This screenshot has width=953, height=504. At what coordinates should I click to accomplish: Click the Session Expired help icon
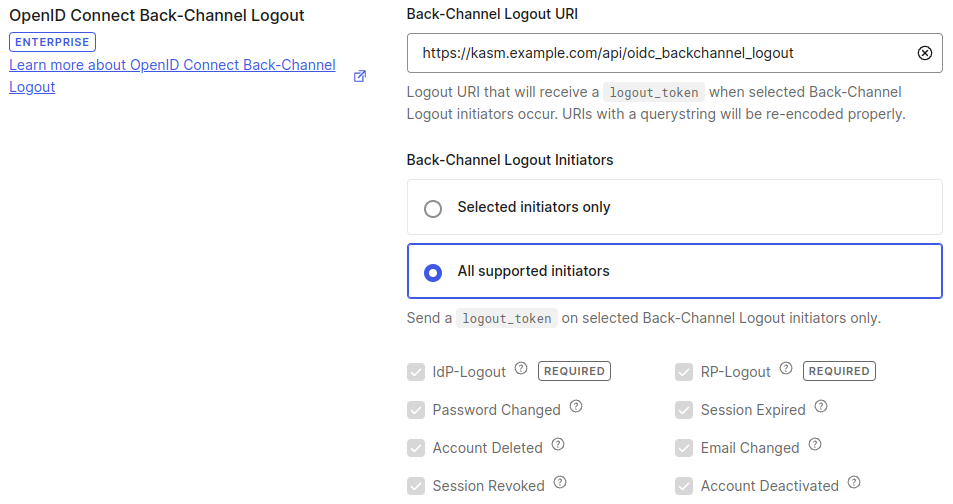pos(821,407)
